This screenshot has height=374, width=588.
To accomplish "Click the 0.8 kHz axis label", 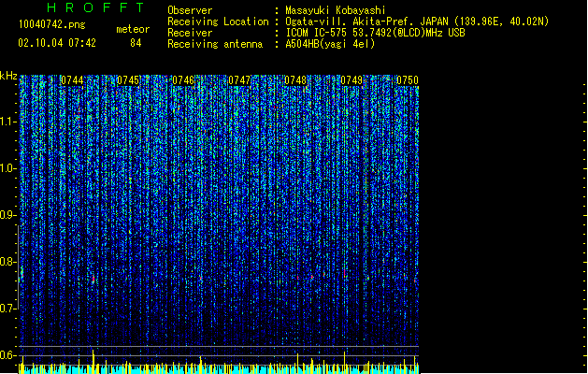I will [7, 262].
